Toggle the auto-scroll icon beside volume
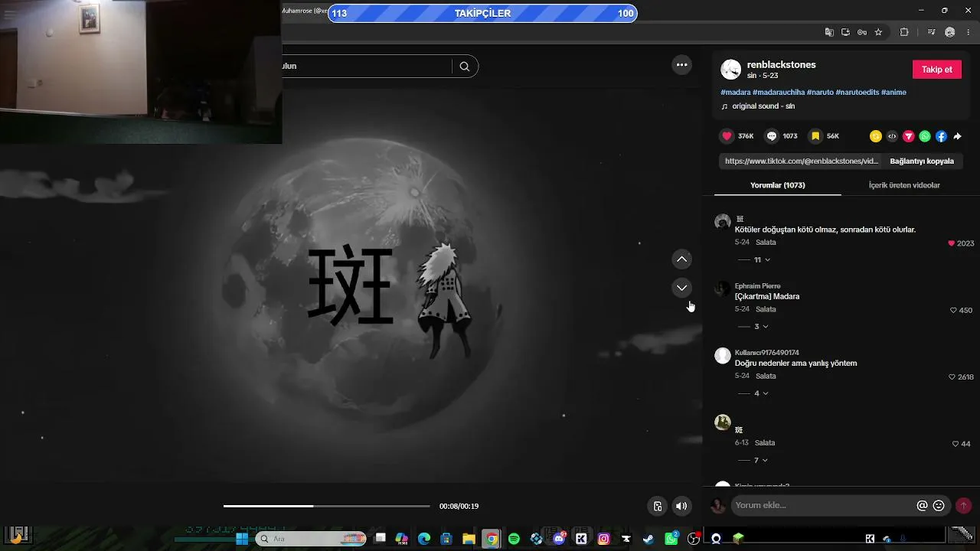This screenshot has height=551, width=980. click(657, 506)
